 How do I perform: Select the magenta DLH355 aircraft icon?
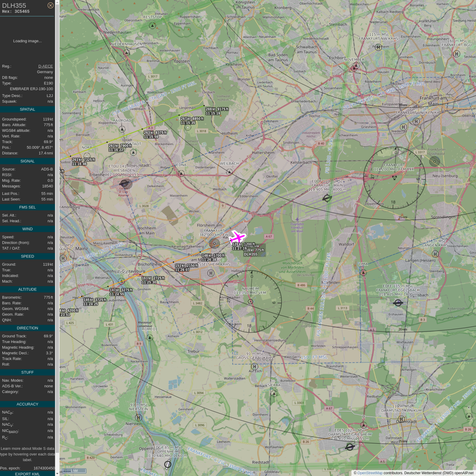(238, 237)
